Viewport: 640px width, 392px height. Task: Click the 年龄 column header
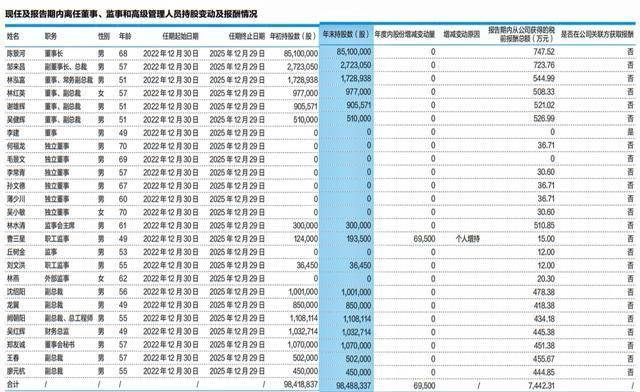125,36
